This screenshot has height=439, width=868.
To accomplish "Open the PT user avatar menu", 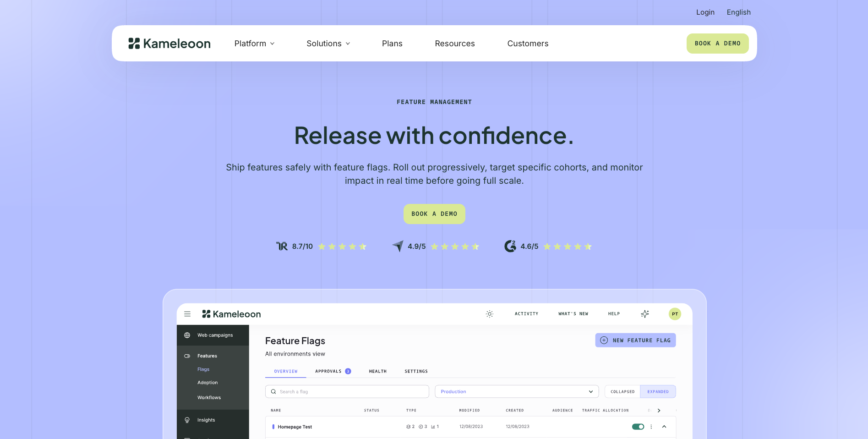I will pos(675,314).
